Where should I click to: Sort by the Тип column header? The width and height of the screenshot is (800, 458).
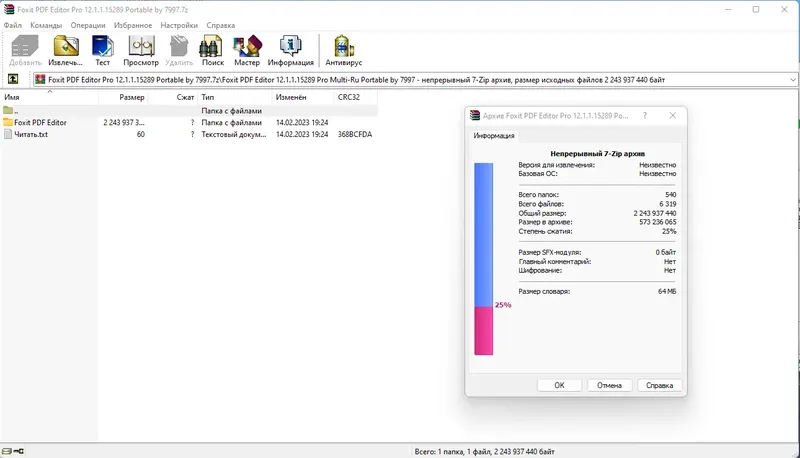click(235, 97)
